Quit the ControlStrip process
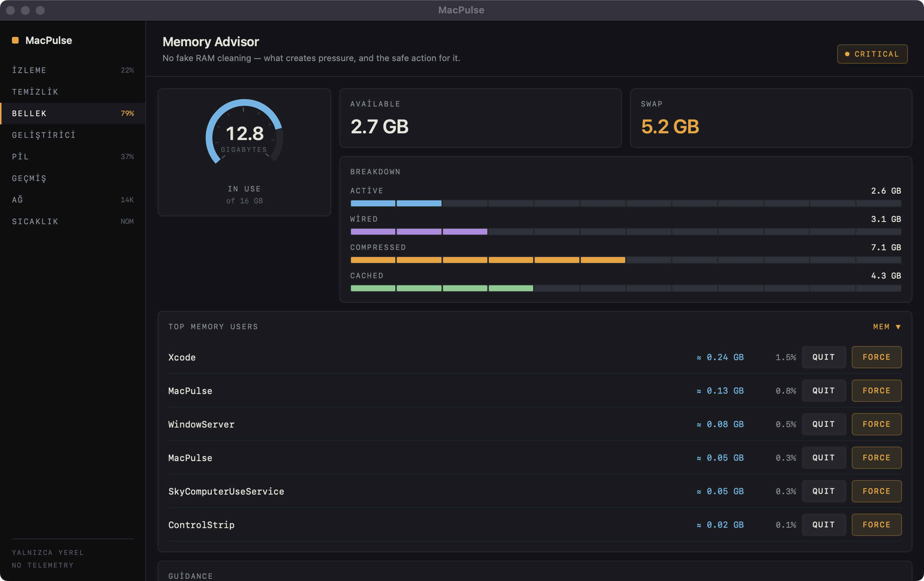924x581 pixels. (x=824, y=525)
